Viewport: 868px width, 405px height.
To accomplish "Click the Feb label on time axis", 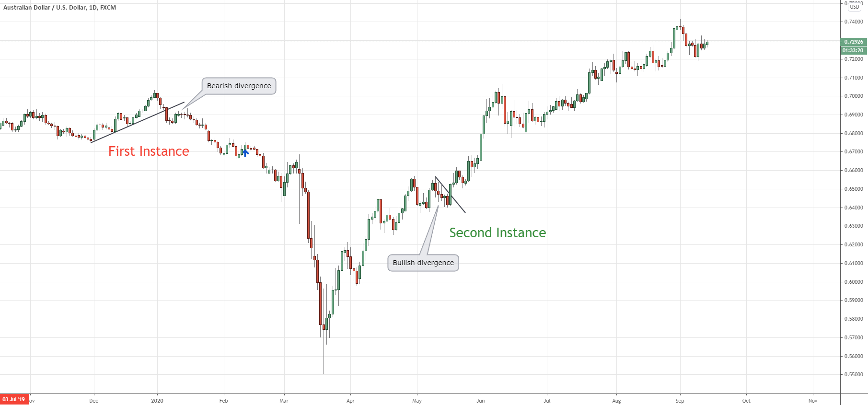I will 223,401.
